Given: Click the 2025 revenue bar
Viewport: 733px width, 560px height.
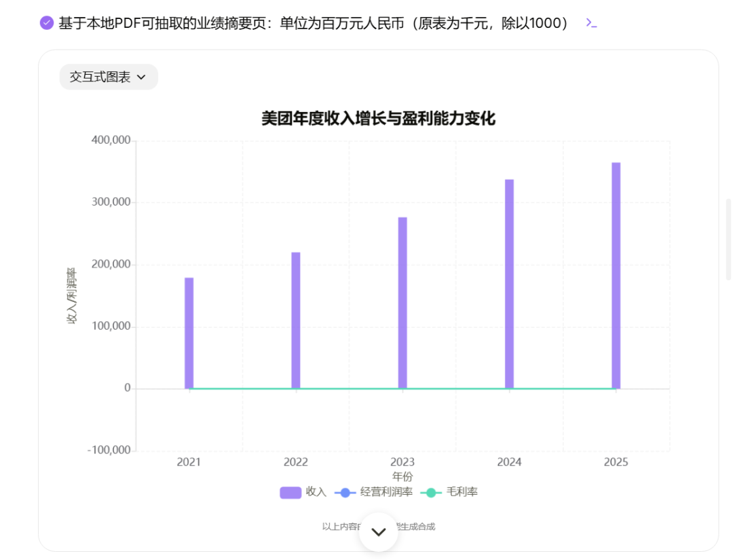Looking at the screenshot, I should point(616,276).
